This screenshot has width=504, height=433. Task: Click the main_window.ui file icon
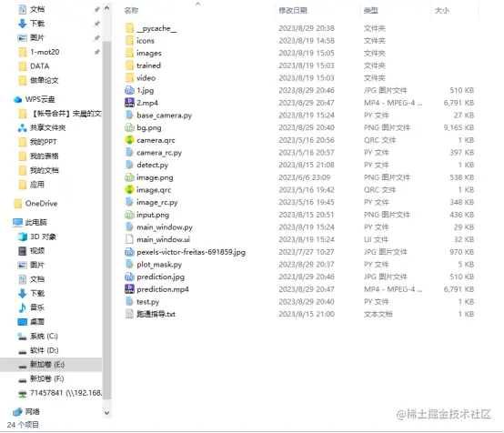129,239
